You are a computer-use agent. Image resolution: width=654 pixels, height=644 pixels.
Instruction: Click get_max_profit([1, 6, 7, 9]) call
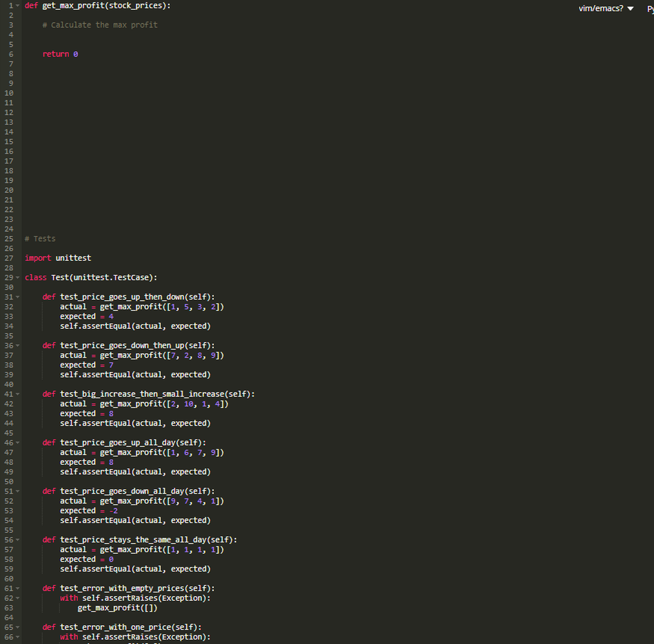coord(162,452)
